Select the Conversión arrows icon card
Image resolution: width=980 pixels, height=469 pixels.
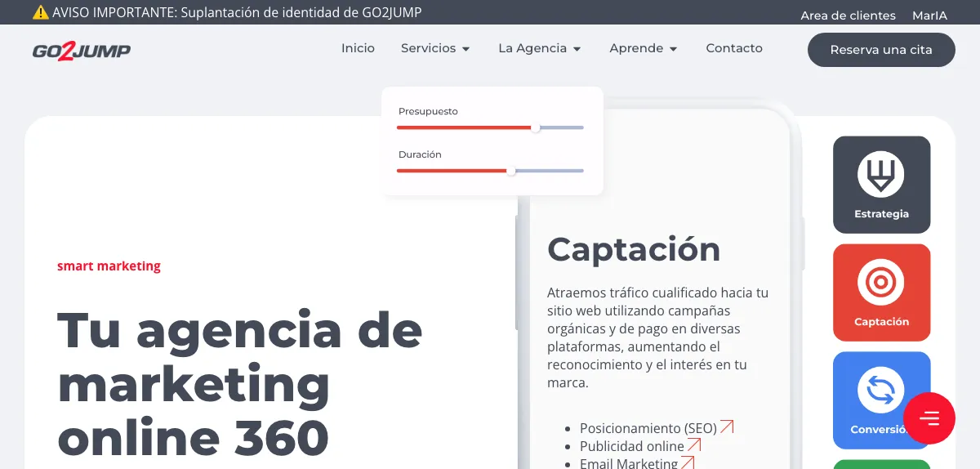pos(881,400)
